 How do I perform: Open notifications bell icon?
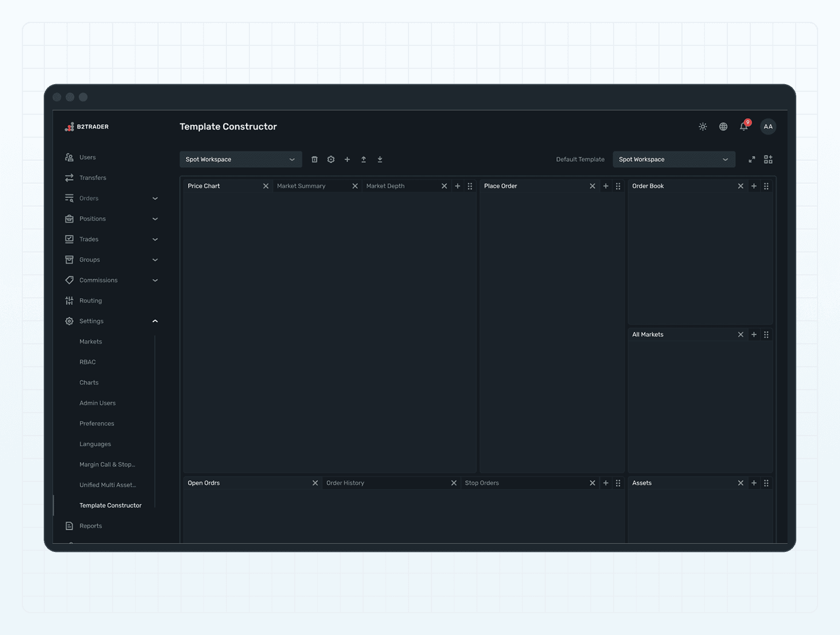tap(744, 127)
